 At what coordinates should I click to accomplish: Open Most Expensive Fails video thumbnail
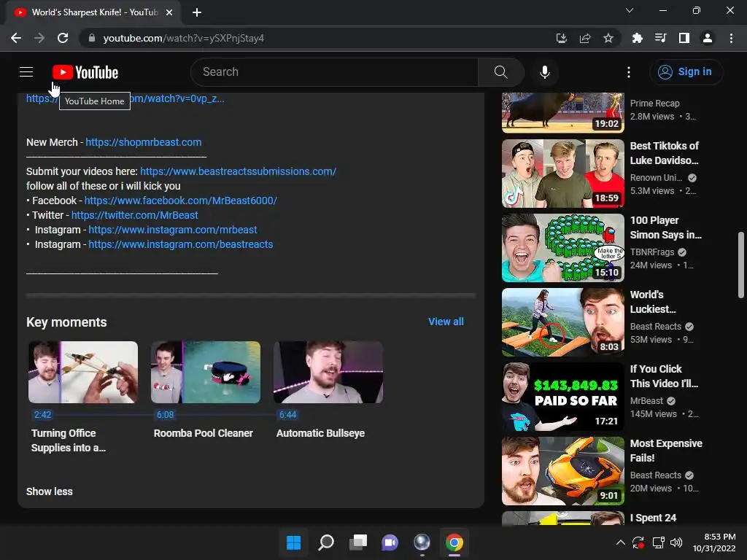click(x=562, y=470)
